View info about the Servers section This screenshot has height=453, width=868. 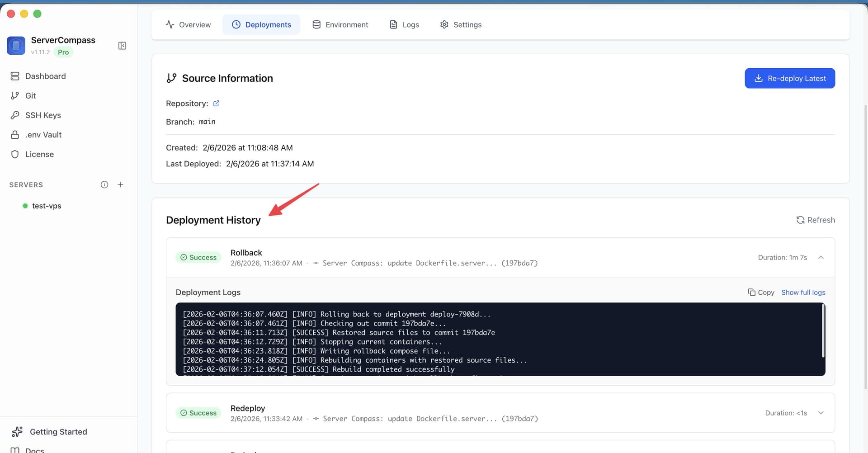(x=104, y=184)
